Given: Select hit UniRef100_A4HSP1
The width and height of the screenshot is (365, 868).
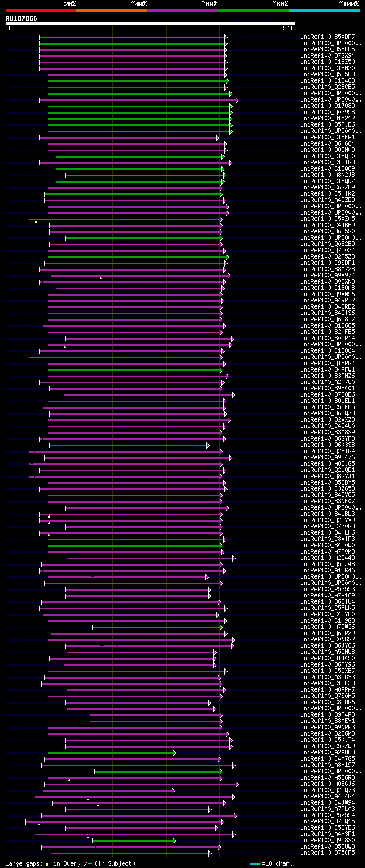Looking at the screenshot, I should click(327, 834).
